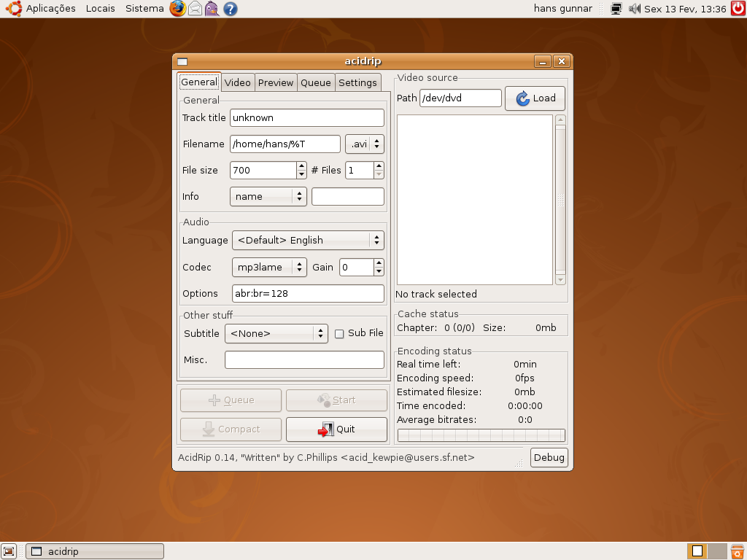Launch Firefox from the top panel
747x560 pixels.
(178, 9)
